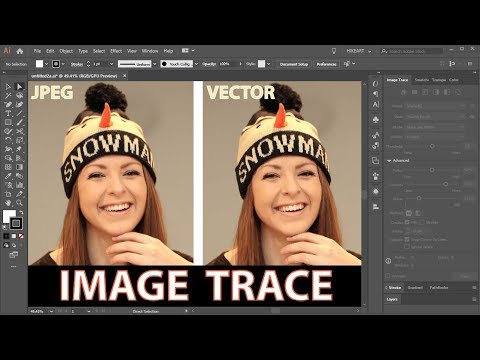Open the Palette dropdown in Image Trace
This screenshot has width=480, height=360.
pos(435,137)
